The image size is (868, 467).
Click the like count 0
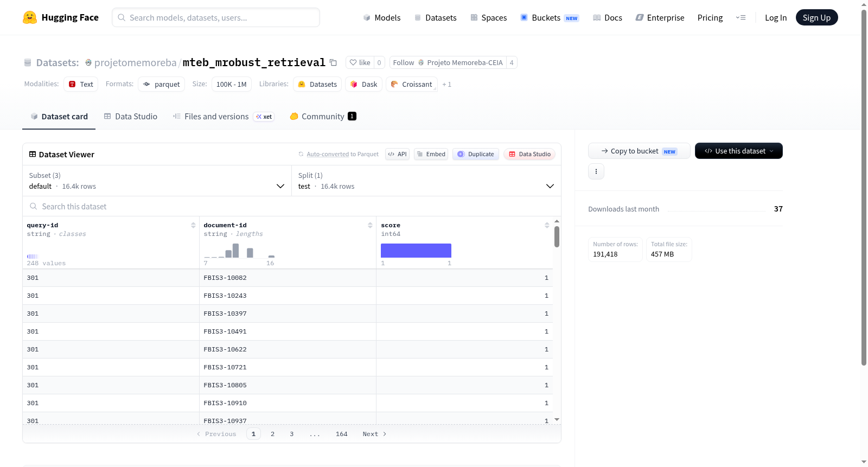click(379, 63)
